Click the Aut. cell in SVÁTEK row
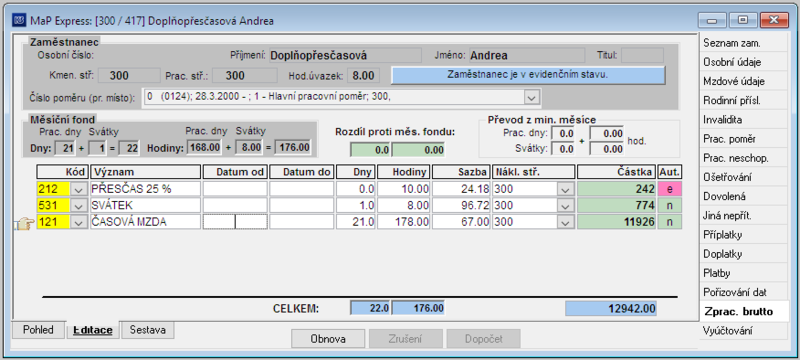Image resolution: width=800 pixels, height=360 pixels. coord(669,205)
